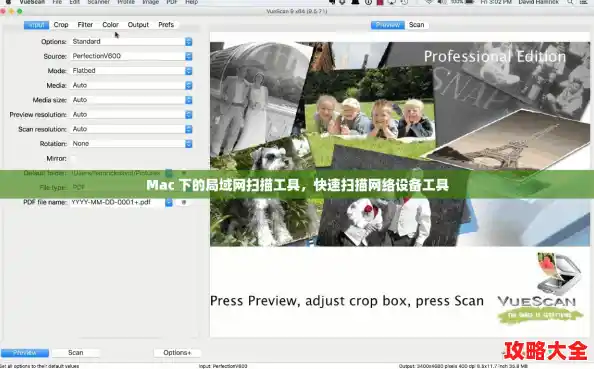Open the Options dropdown showing Standard
Screen dimensions: 594x369
[x=131, y=42]
